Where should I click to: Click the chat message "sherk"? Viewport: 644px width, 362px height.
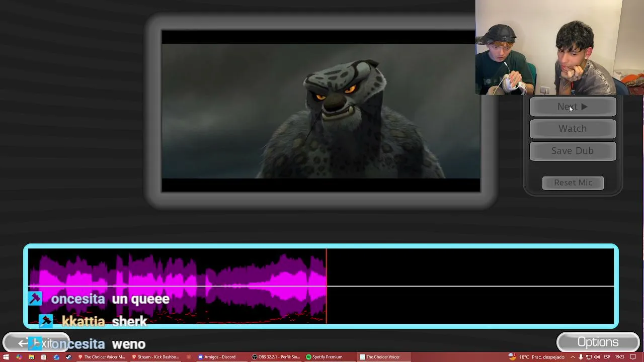pyautogui.click(x=129, y=321)
